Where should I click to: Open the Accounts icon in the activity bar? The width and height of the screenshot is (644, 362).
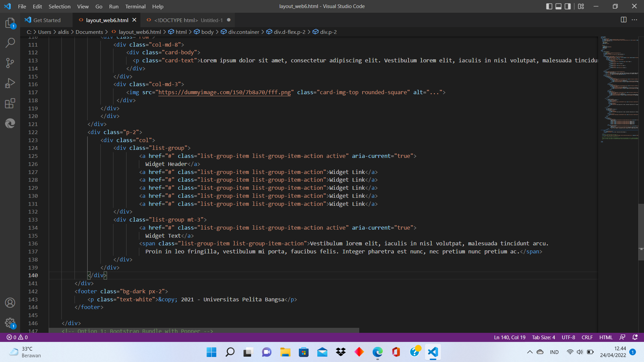10,303
